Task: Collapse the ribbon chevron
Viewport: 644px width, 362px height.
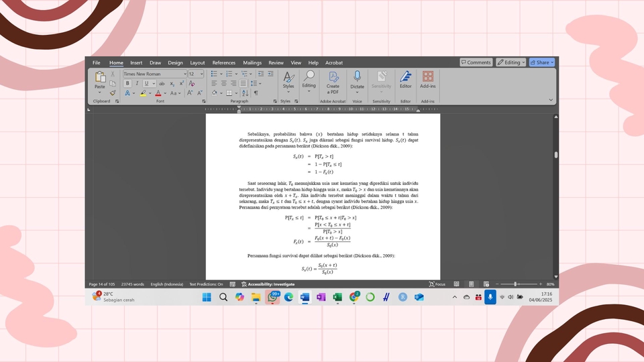Action: click(551, 100)
